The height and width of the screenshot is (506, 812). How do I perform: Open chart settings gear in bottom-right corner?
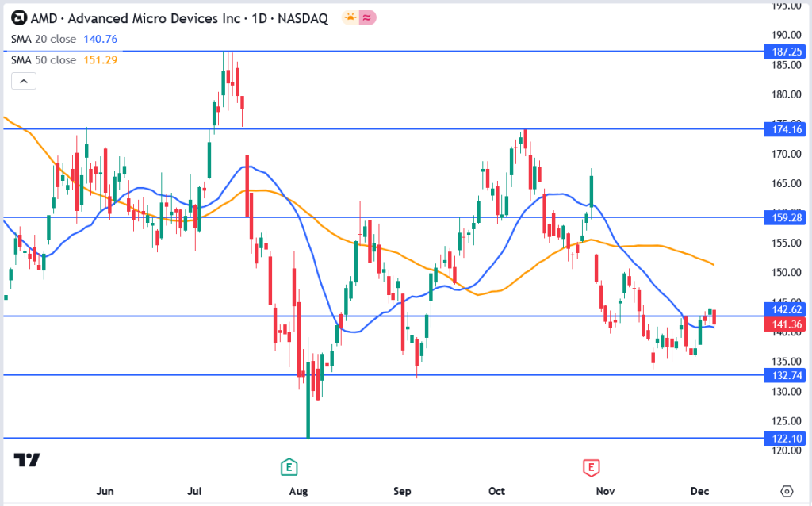[x=786, y=491]
